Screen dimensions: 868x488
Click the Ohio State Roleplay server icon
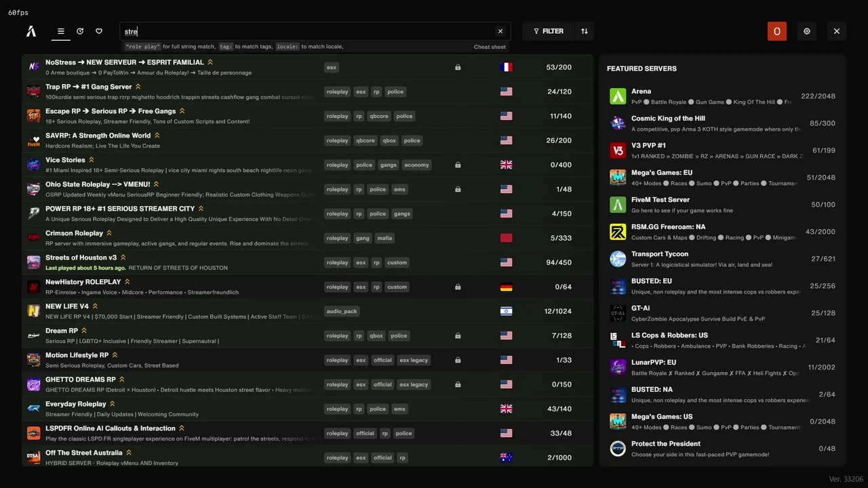coord(33,189)
